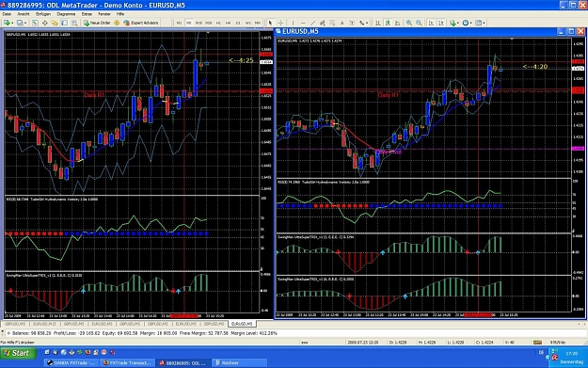Expand the Periods dropdown arrow
588x368 pixels.
(x=471, y=23)
